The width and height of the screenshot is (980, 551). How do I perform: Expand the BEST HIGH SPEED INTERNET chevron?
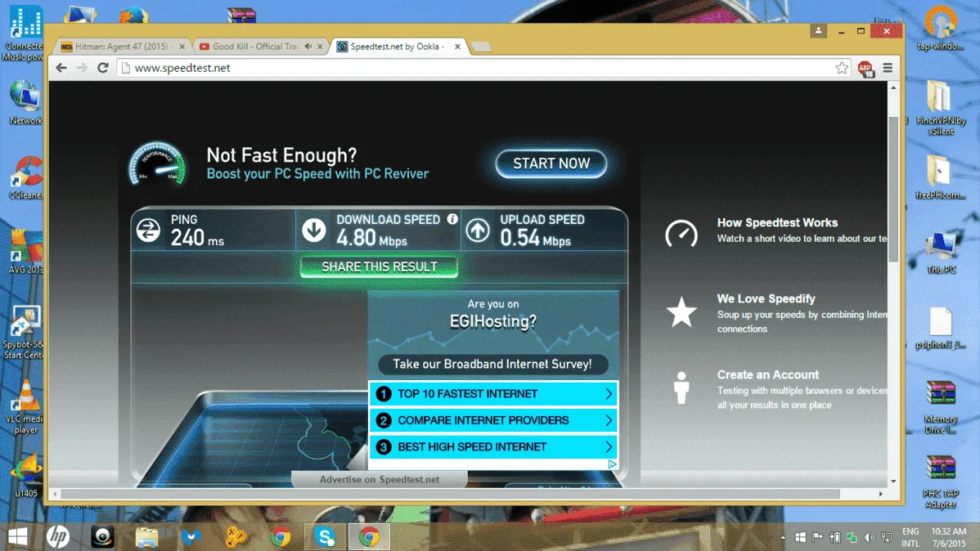[608, 446]
